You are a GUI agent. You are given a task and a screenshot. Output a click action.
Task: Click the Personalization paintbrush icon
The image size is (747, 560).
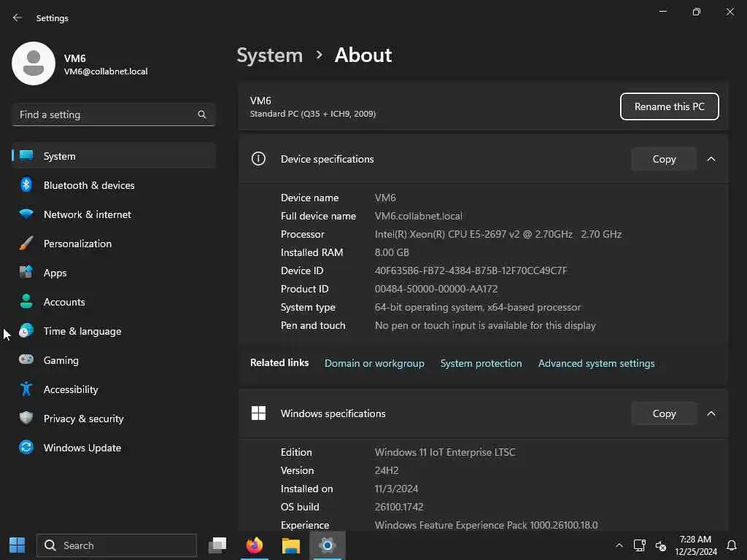pos(26,243)
